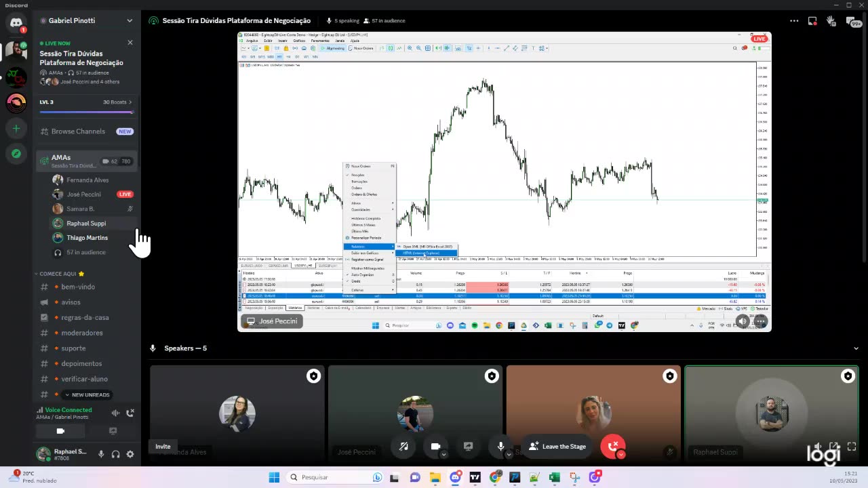Pop out the stage view with bottom-right icon
The height and width of the screenshot is (488, 868).
834,447
